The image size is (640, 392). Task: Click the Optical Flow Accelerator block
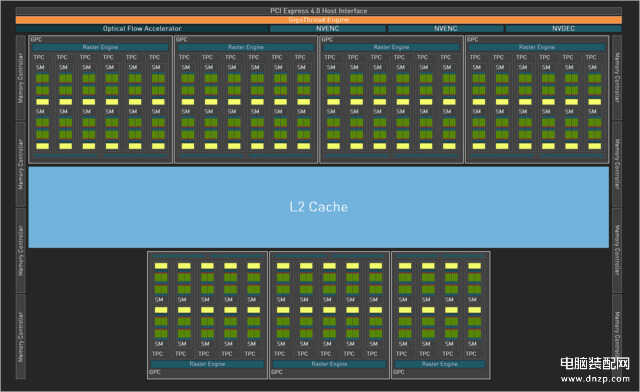pyautogui.click(x=142, y=29)
